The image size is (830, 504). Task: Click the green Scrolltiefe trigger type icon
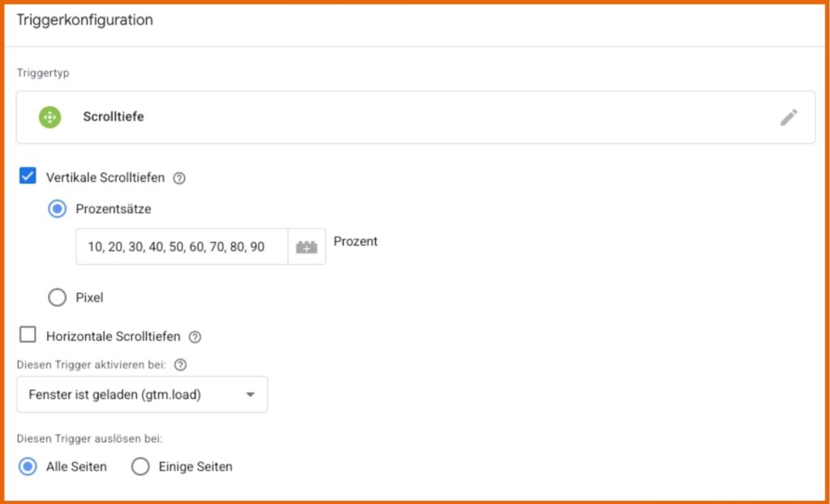pos(50,117)
